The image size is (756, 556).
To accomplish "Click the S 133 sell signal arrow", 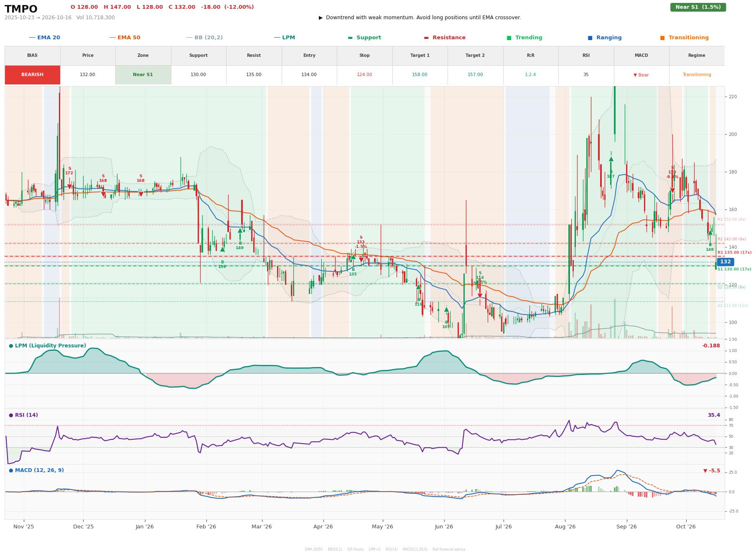I will tap(361, 260).
